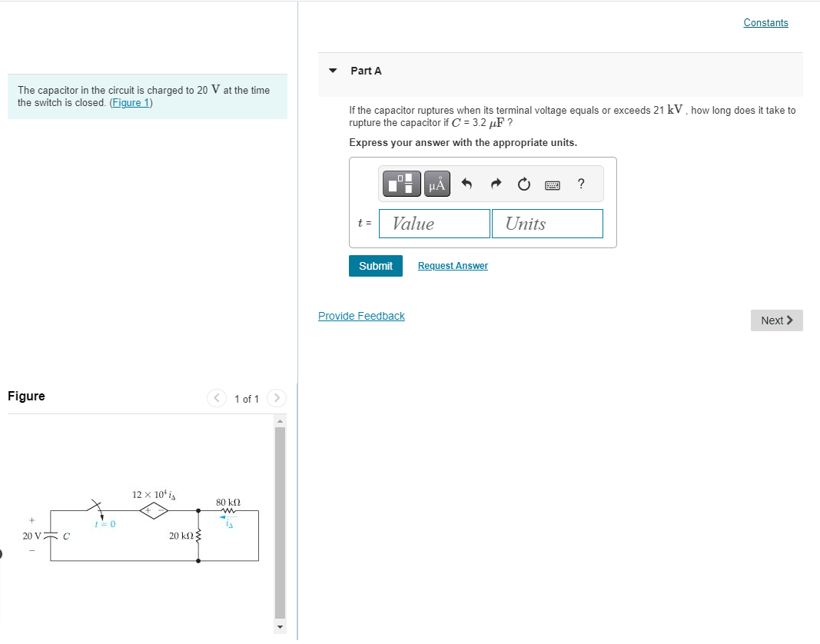Click the previous figure chevron
Viewport: 820px width, 644px height.
click(217, 398)
